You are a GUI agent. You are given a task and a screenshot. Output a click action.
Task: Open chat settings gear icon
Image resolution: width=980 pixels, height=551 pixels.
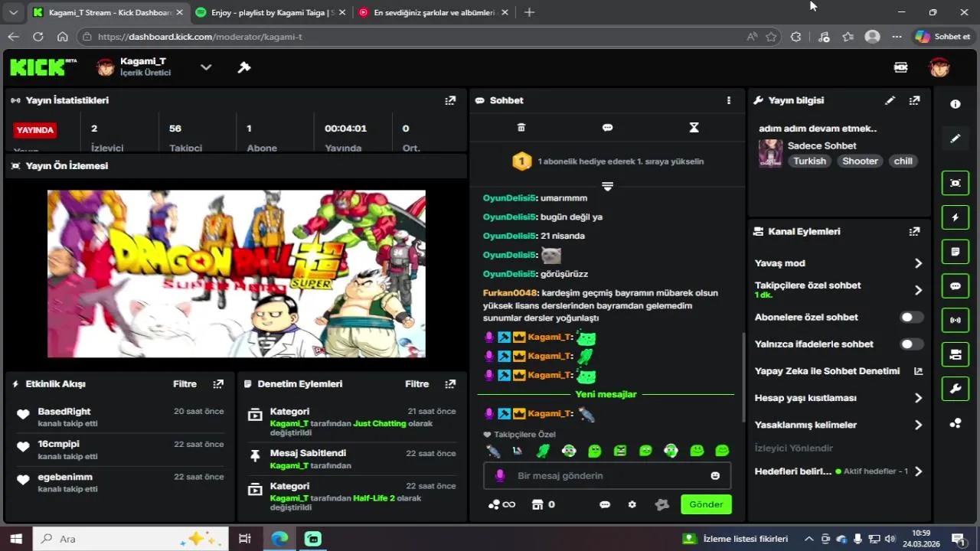click(632, 504)
